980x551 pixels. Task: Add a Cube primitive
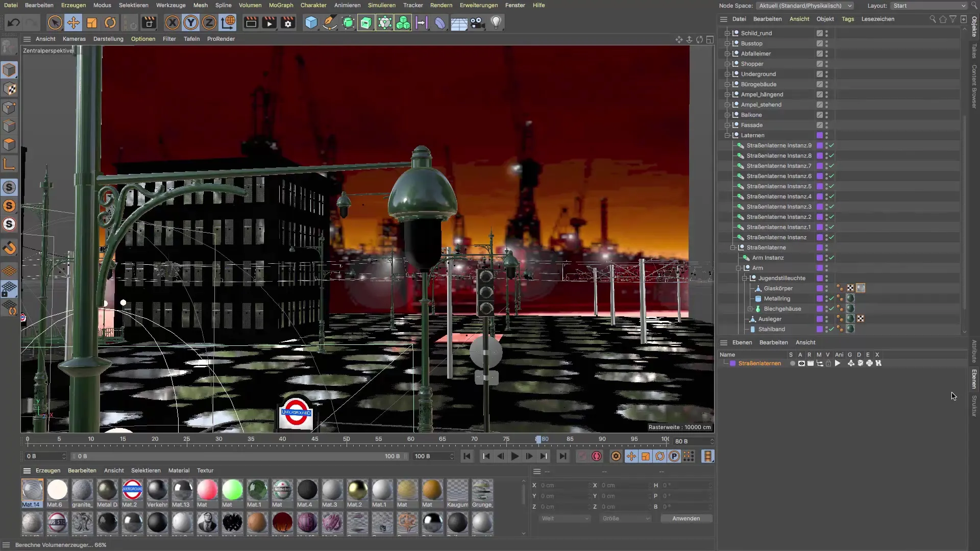coord(311,22)
